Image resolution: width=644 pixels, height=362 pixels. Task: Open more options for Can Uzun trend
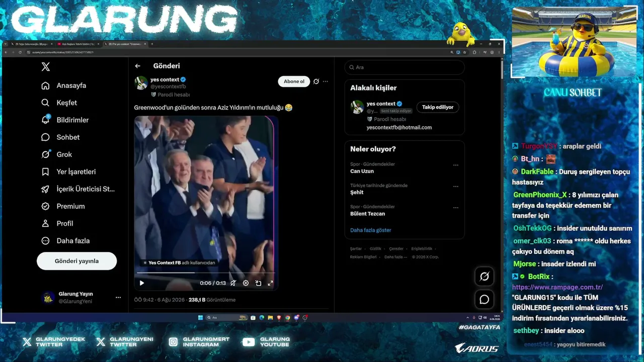click(456, 165)
